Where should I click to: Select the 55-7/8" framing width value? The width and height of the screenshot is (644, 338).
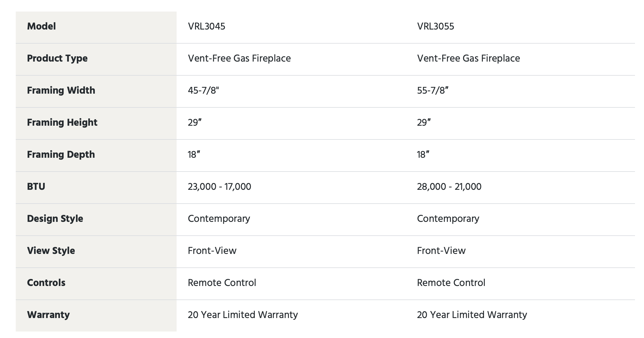tap(433, 91)
